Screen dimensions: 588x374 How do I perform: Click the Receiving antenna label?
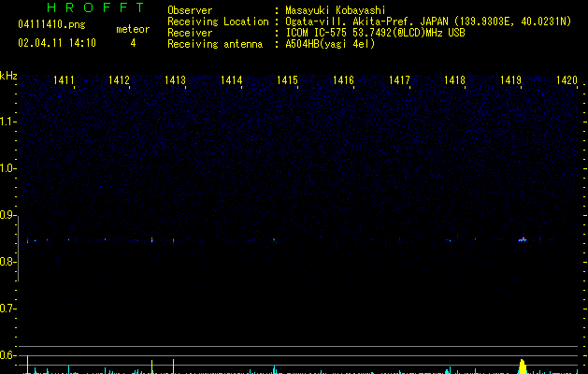tap(215, 44)
